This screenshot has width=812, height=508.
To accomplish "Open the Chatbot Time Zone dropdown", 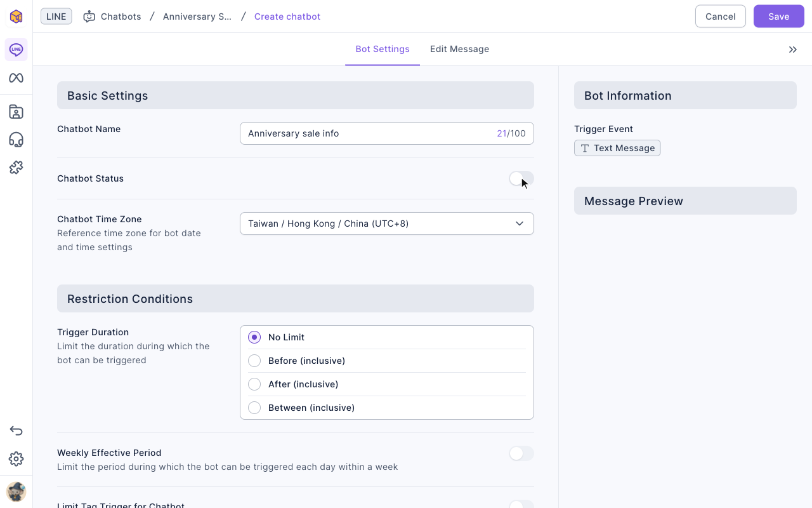I will (x=387, y=224).
